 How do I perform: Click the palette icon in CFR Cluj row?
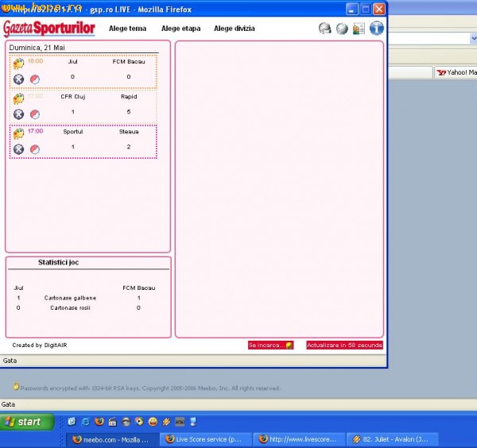[x=18, y=98]
